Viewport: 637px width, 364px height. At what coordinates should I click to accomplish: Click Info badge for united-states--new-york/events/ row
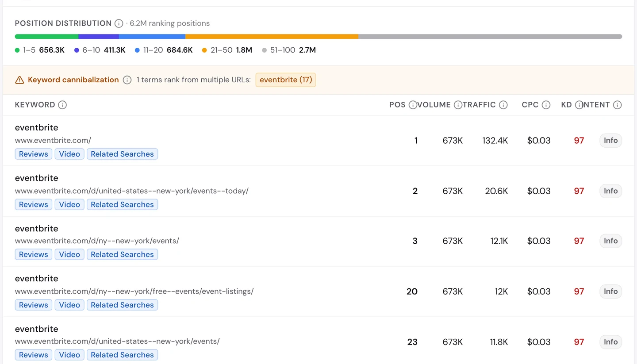tap(610, 342)
